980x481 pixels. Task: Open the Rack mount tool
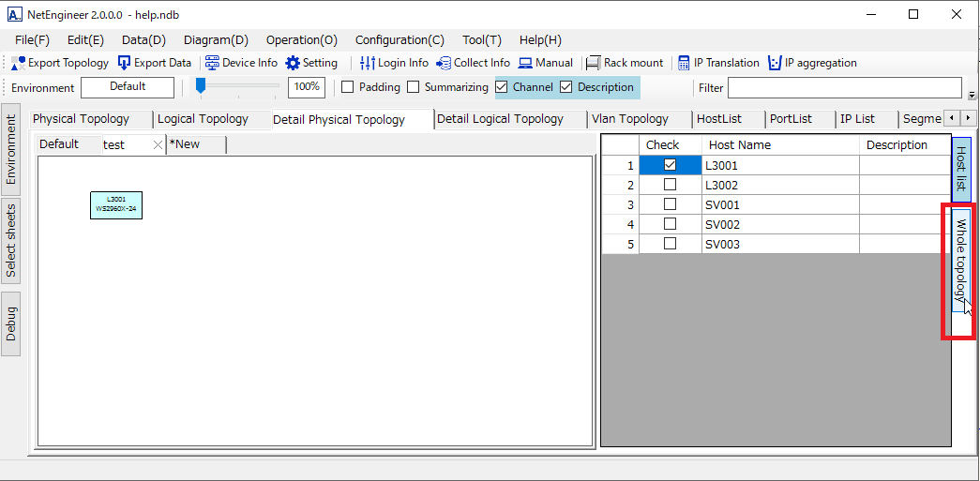[x=593, y=63]
